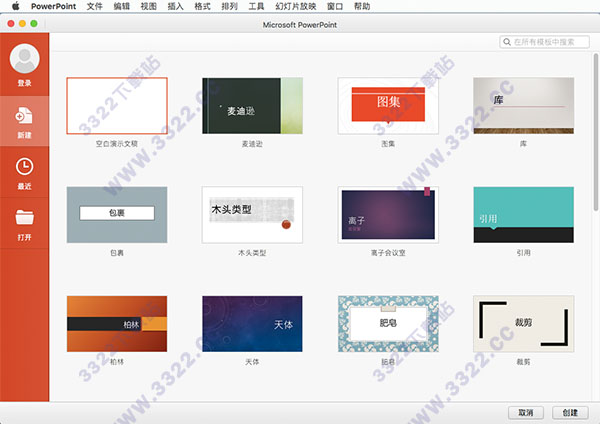Screen dimensions: 600x424
Task: Click the 登录 label in sidebar
Action: coord(24,83)
